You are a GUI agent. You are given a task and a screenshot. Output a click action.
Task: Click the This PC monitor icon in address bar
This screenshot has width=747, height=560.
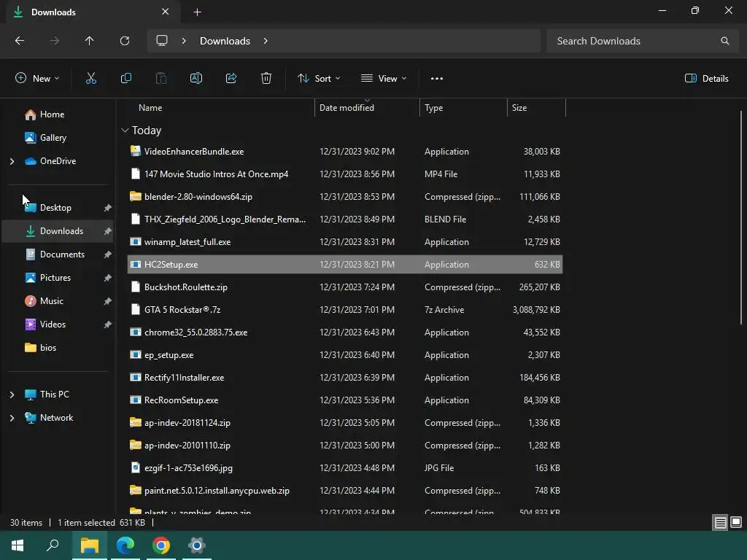[x=162, y=41]
